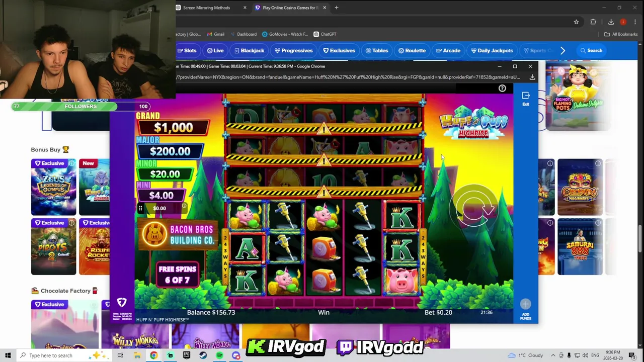Viewport: 644px width, 362px height.
Task: Open Chrome extensions puzzle icon
Action: [593, 22]
